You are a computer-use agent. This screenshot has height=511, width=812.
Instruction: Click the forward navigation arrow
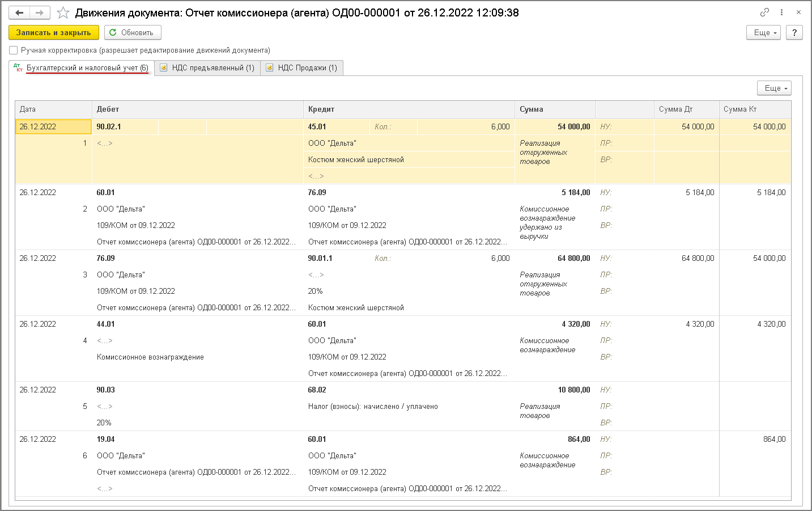pos(40,12)
